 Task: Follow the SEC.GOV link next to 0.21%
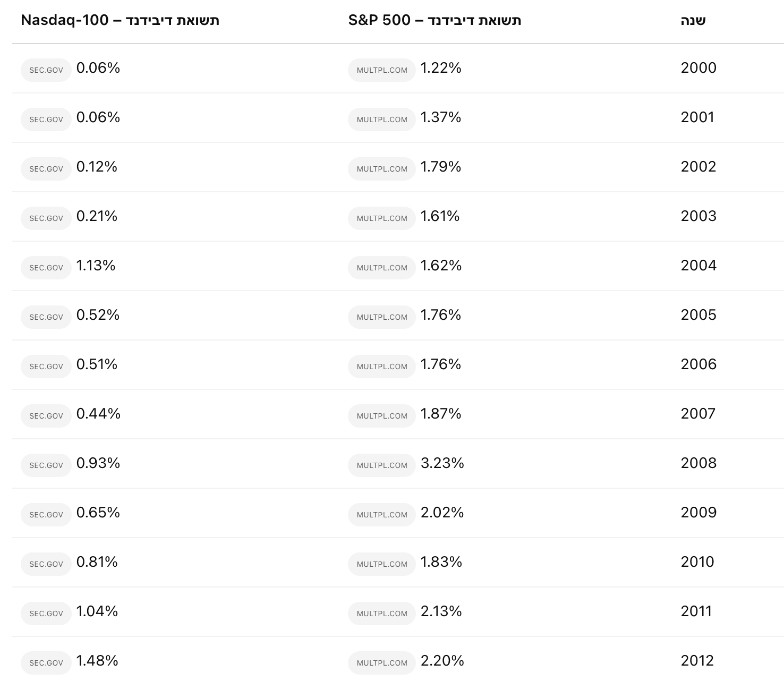[46, 218]
